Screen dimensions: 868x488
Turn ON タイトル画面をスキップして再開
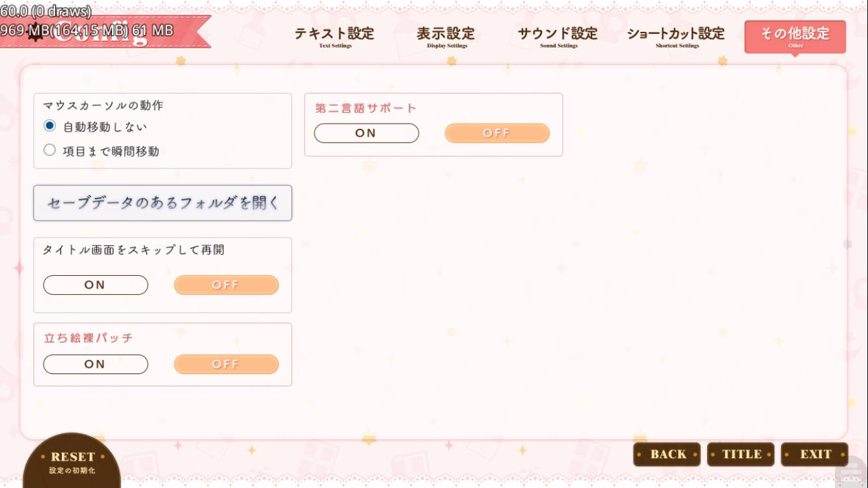[x=96, y=285]
